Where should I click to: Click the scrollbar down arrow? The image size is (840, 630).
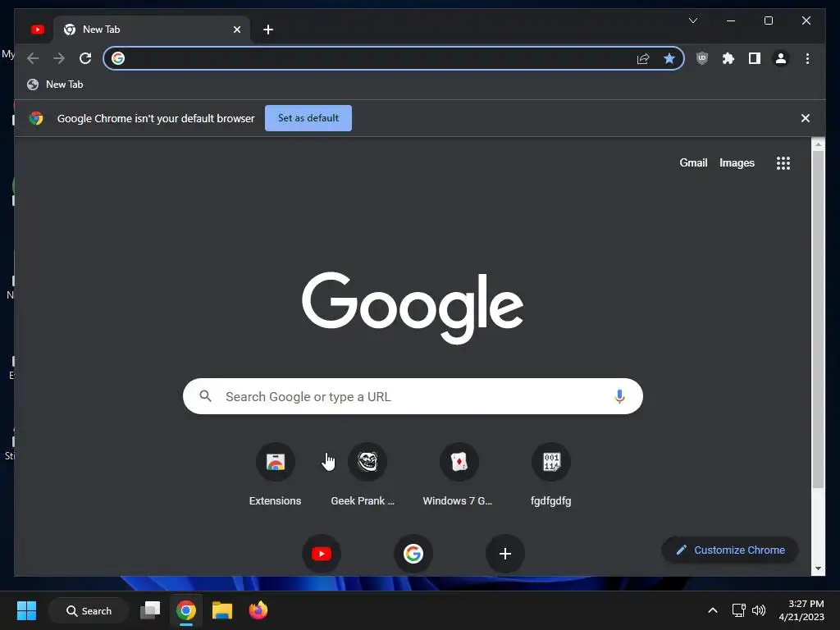818,569
